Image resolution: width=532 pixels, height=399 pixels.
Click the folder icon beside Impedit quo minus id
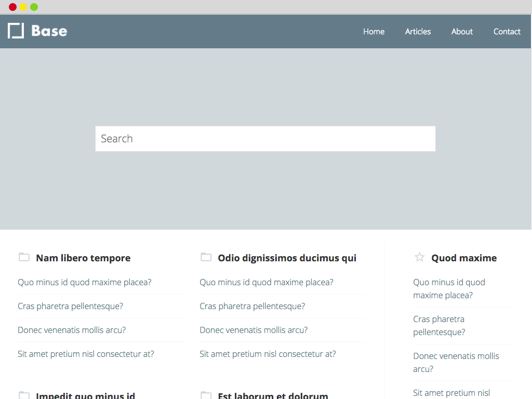[x=24, y=395]
